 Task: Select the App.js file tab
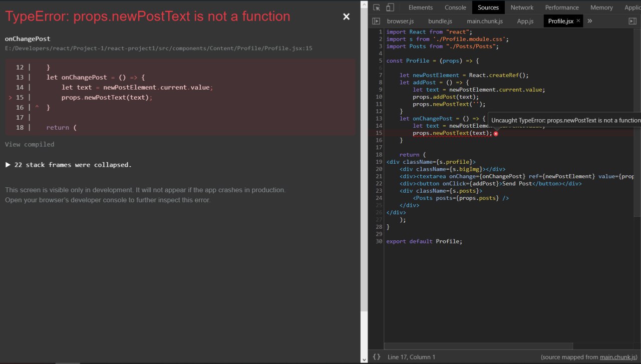(525, 21)
